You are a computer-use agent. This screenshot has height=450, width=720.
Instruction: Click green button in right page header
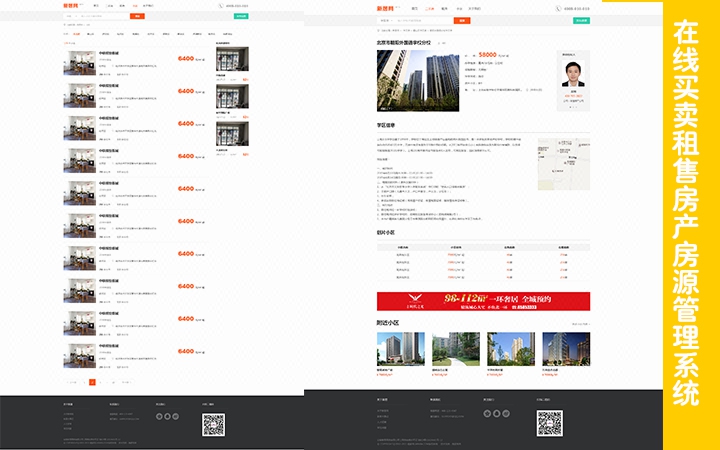tap(581, 21)
